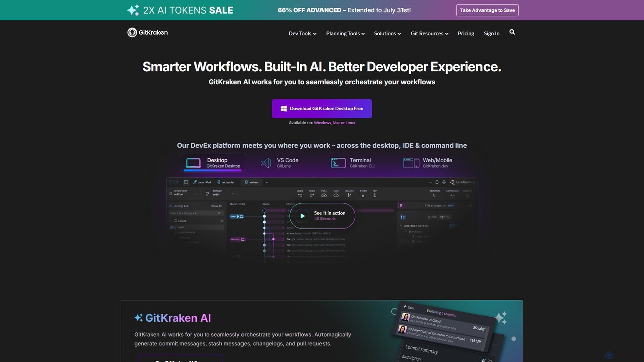The image size is (644, 362).
Task: Click the Pop icon in the preview toolbar
Action: click(375, 195)
